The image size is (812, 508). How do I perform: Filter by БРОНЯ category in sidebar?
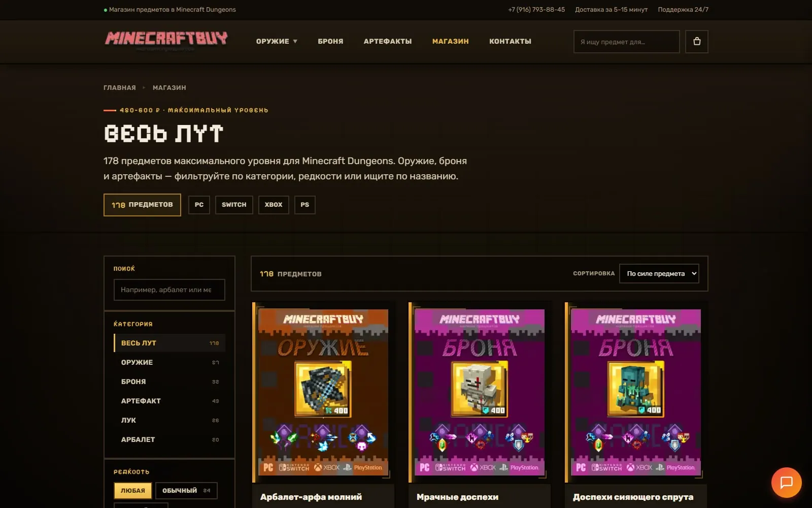tap(170, 382)
